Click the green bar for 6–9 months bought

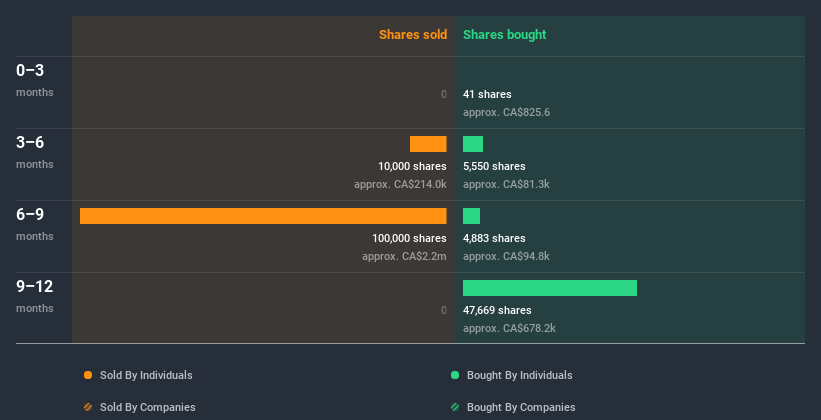471,216
